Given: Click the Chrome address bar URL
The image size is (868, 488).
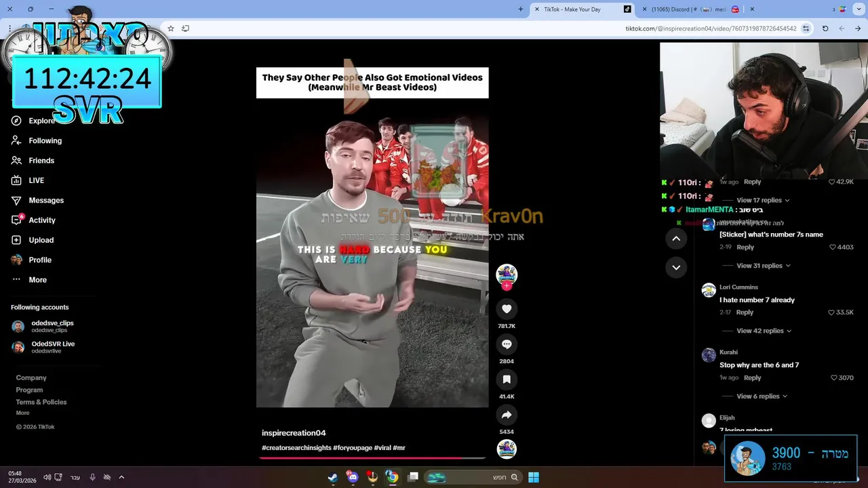Looking at the screenshot, I should (711, 28).
